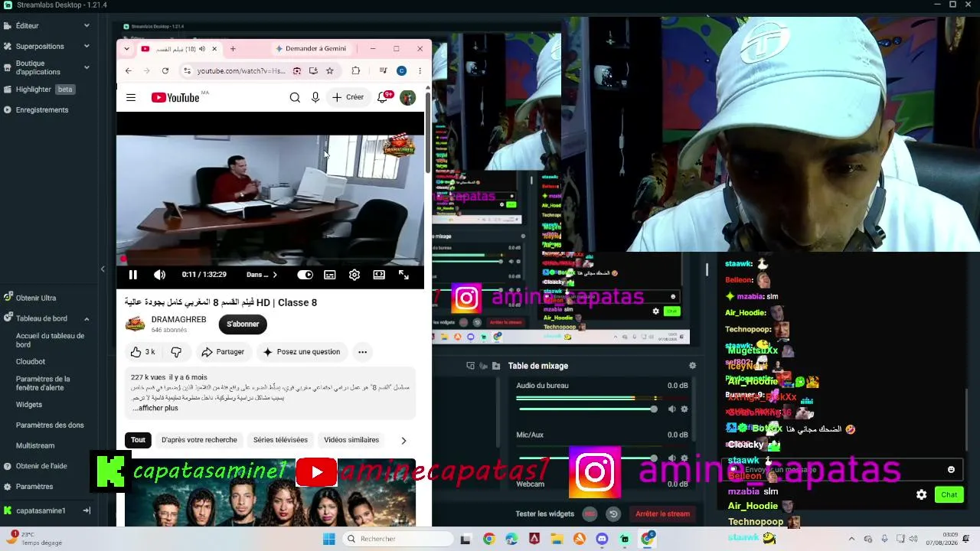Screen dimensions: 980x551
Task: Select the Vidéos similaires chip
Action: click(x=351, y=440)
